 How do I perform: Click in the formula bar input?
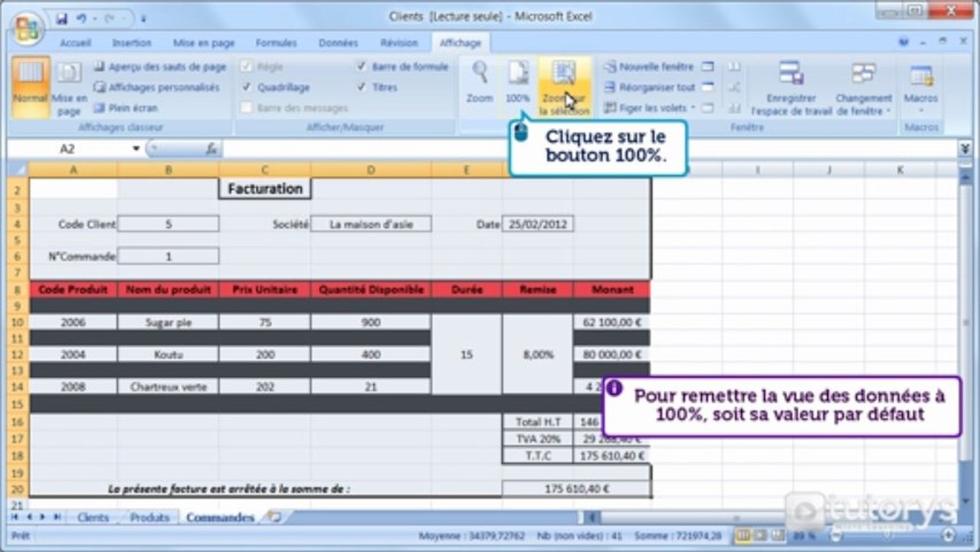pos(588,149)
